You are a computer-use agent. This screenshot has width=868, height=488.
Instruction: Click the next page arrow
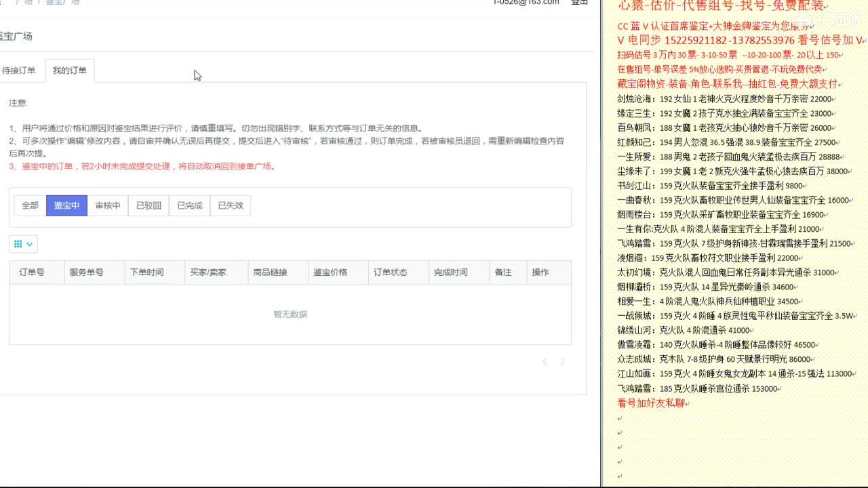click(562, 361)
